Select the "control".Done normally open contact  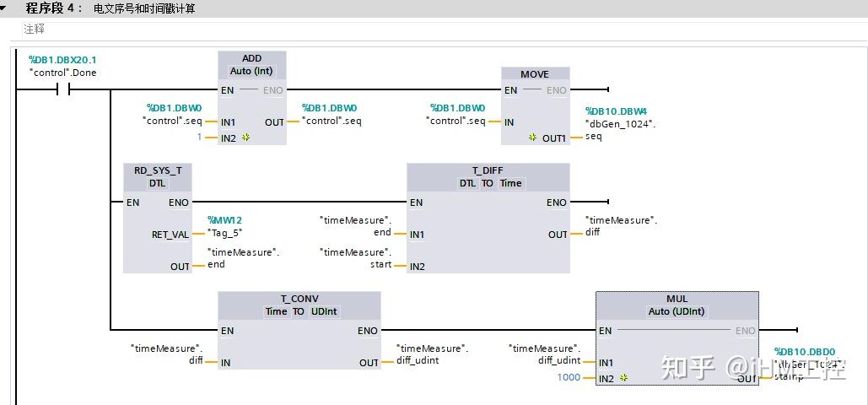[62, 89]
